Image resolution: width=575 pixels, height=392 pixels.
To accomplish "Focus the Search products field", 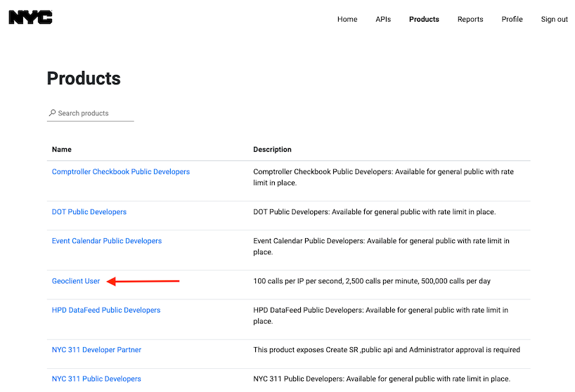I will [x=91, y=113].
